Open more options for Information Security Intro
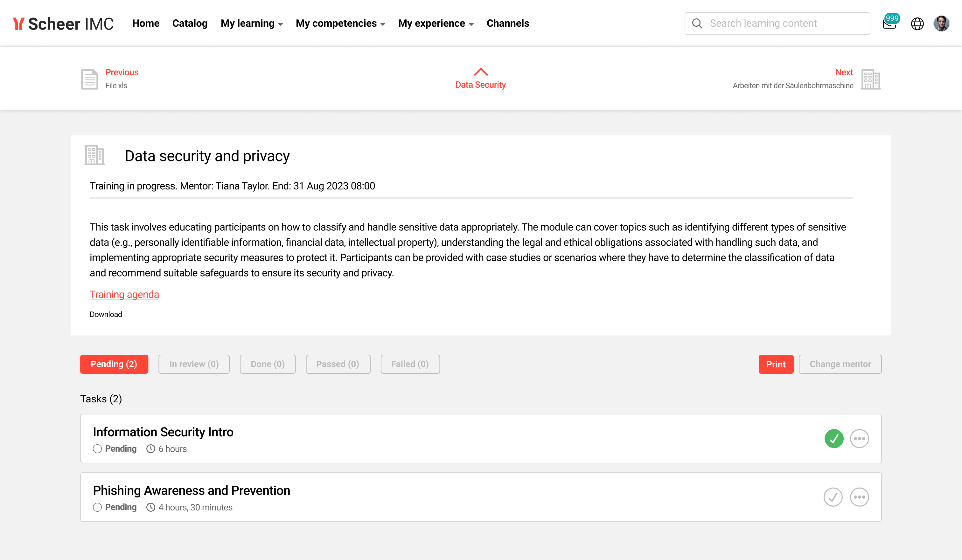The image size is (962, 560). click(859, 438)
